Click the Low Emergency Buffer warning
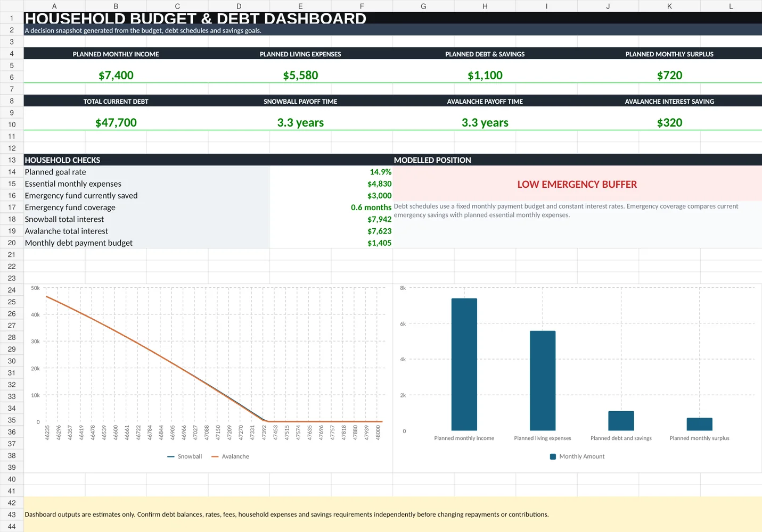The image size is (762, 532). point(577,185)
